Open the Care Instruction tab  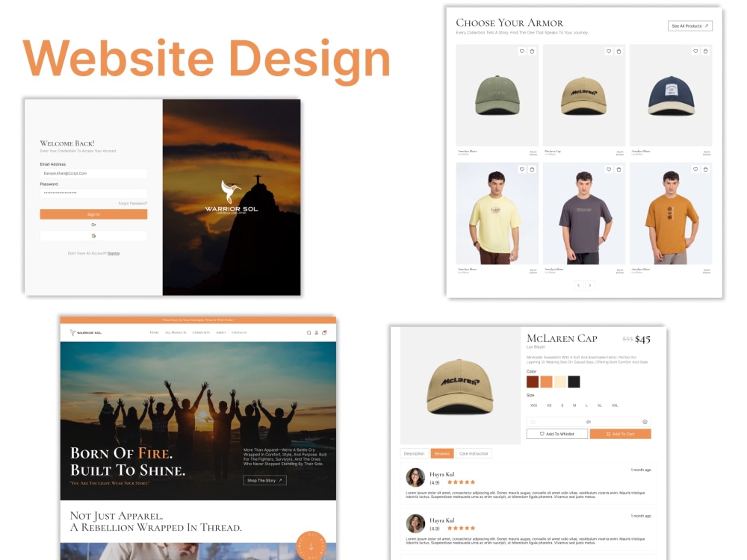pyautogui.click(x=474, y=453)
